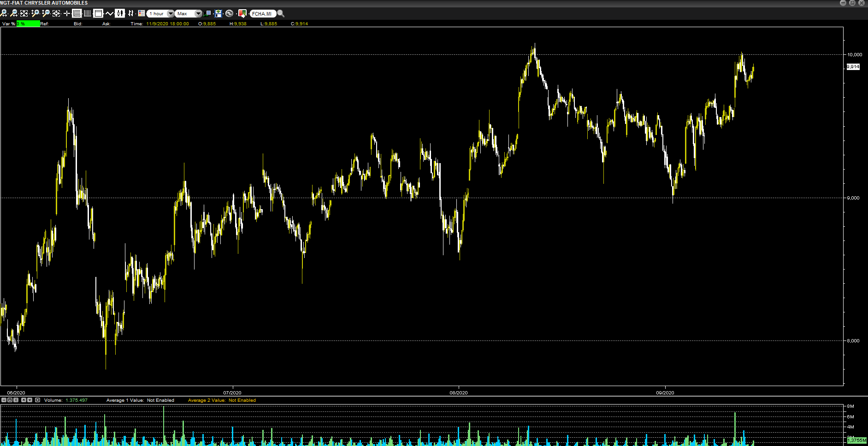868x446 pixels.
Task: Collapse volume panel with down arrow
Action: [x=30, y=400]
